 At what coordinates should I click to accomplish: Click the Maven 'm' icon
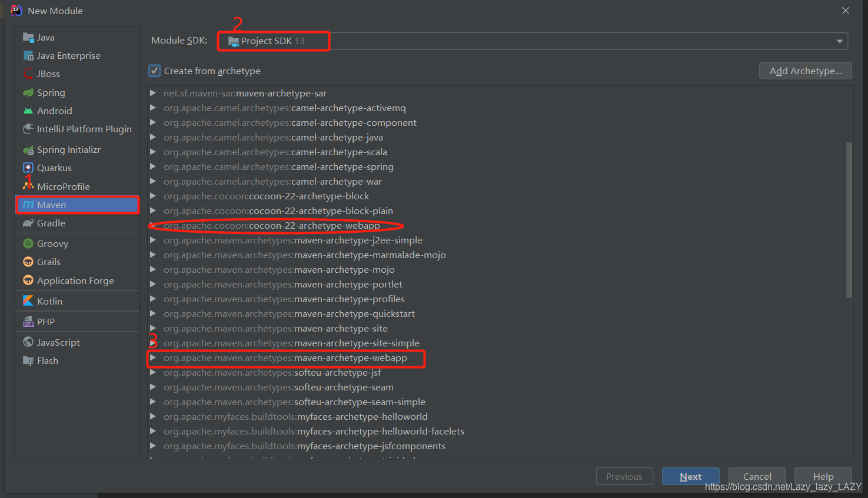tap(28, 205)
